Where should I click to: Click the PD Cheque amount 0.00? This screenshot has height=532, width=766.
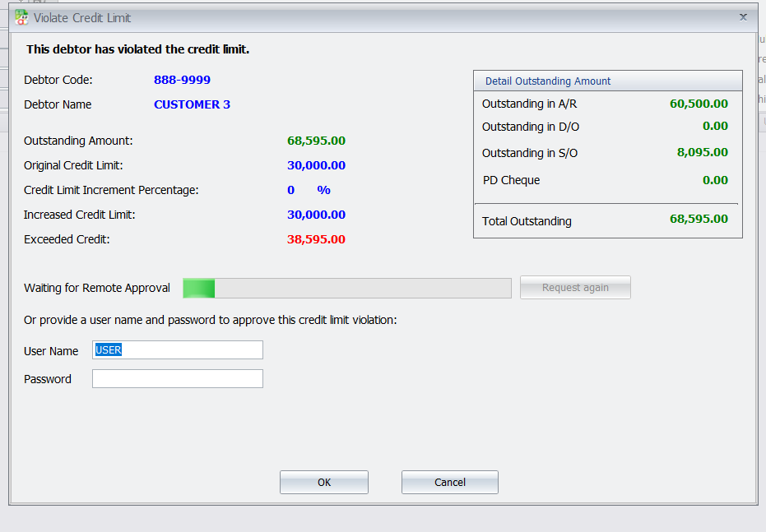coord(714,180)
